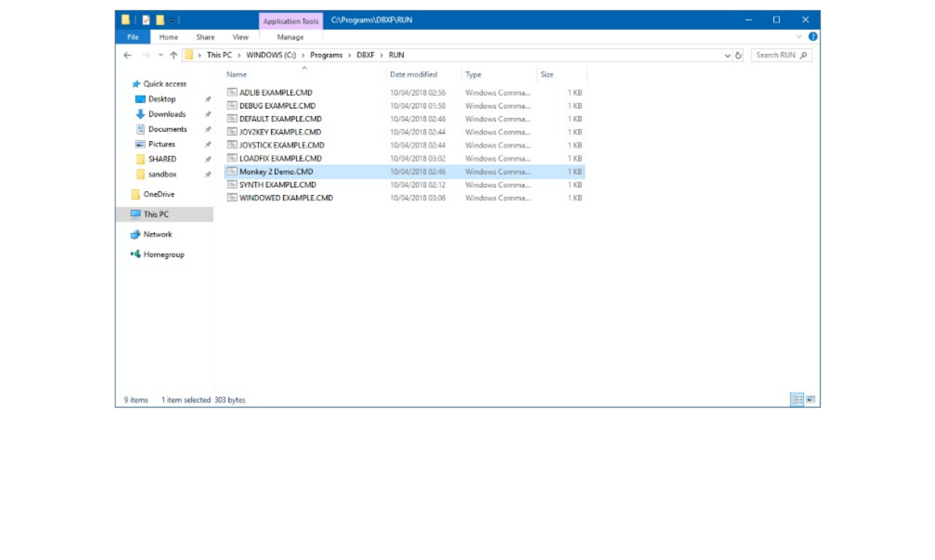Click the LOADFIX EXAMPLE.CMD file icon
The width and height of the screenshot is (935, 560).
(x=232, y=159)
